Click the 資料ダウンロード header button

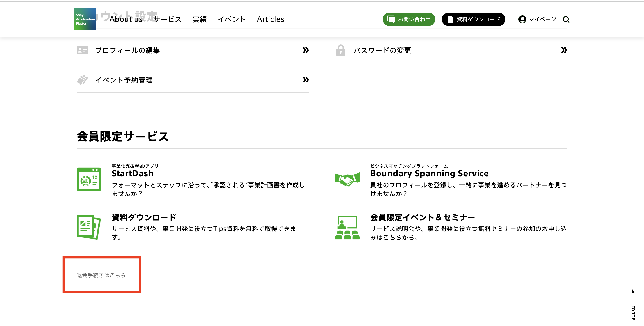pyautogui.click(x=473, y=19)
